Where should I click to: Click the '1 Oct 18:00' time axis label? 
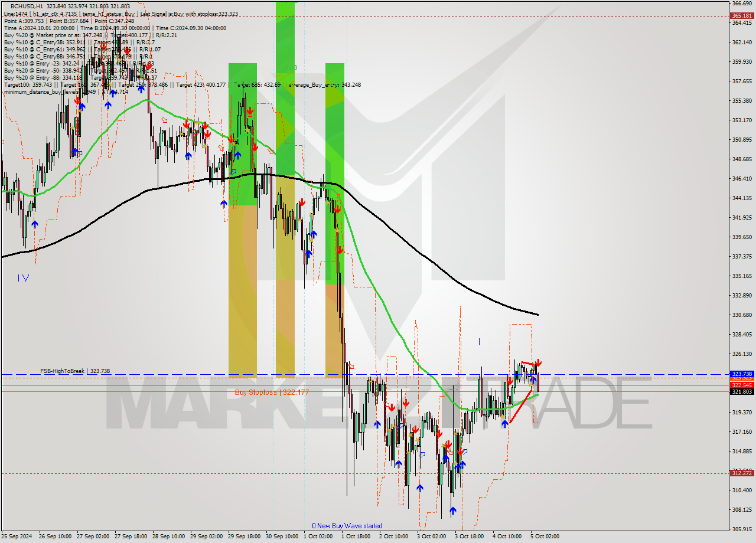(x=356, y=537)
